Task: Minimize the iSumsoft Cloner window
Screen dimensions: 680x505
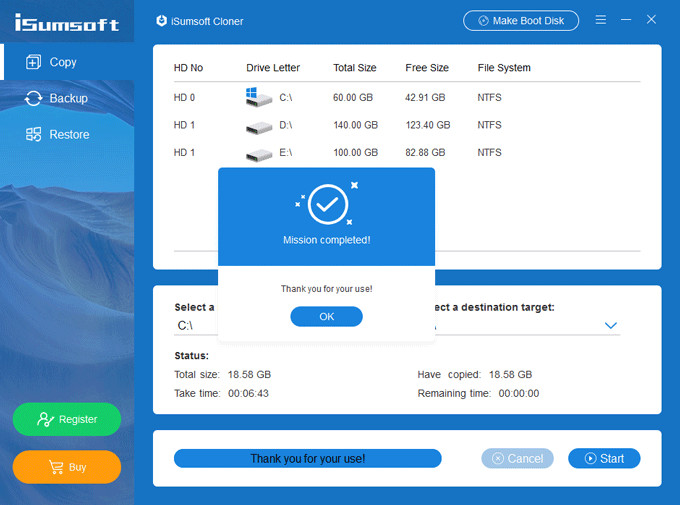Action: pyautogui.click(x=626, y=20)
